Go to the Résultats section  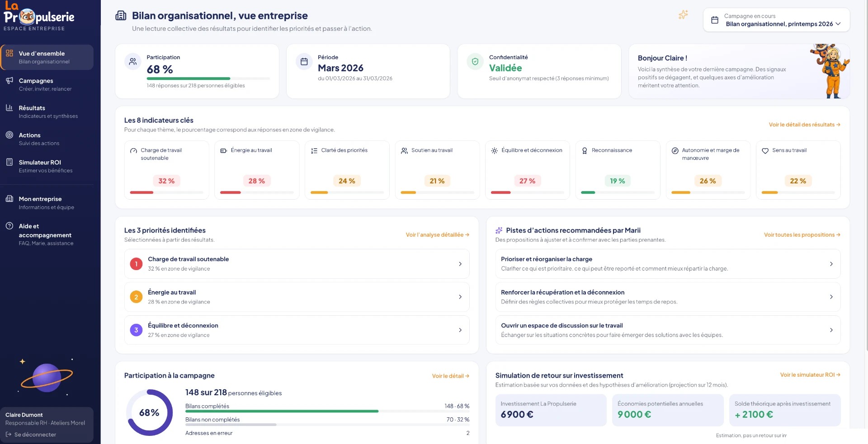47,112
